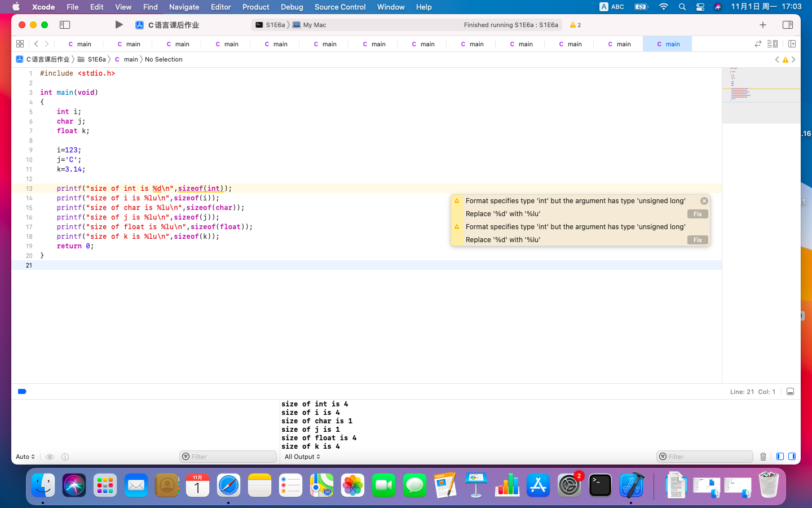This screenshot has width=812, height=508.
Task: Open Terminal from the Dock
Action: tap(600, 485)
